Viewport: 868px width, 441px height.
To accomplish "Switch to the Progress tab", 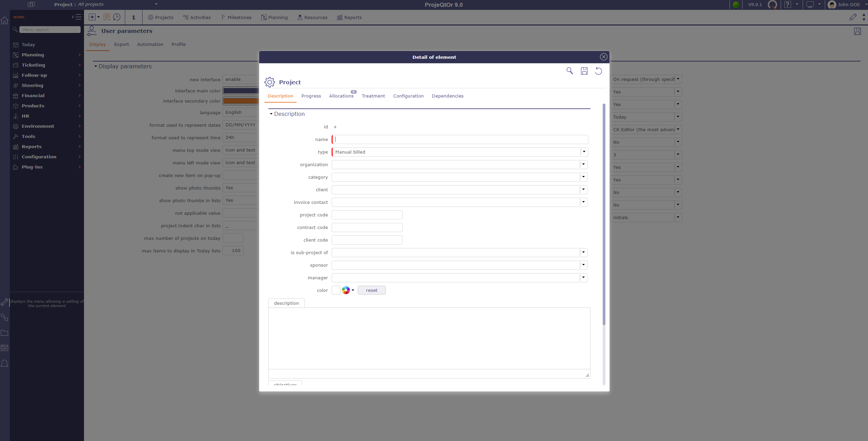I will (x=311, y=96).
